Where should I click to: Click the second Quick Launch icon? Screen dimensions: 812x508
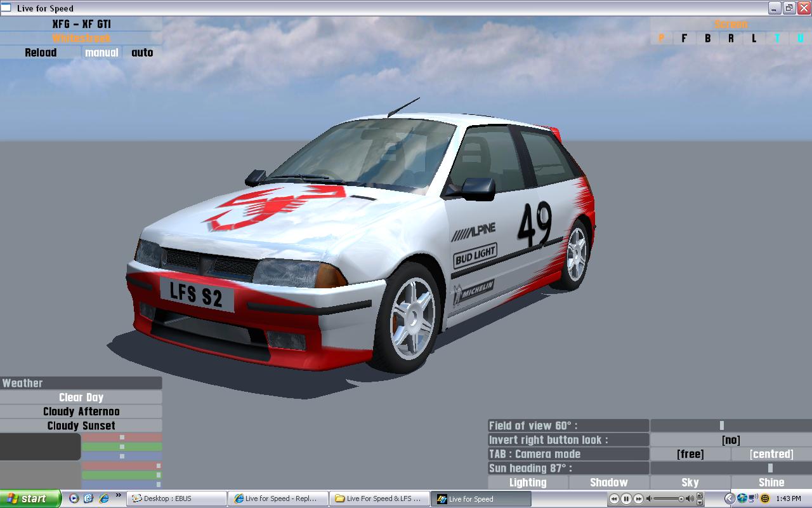click(x=88, y=498)
